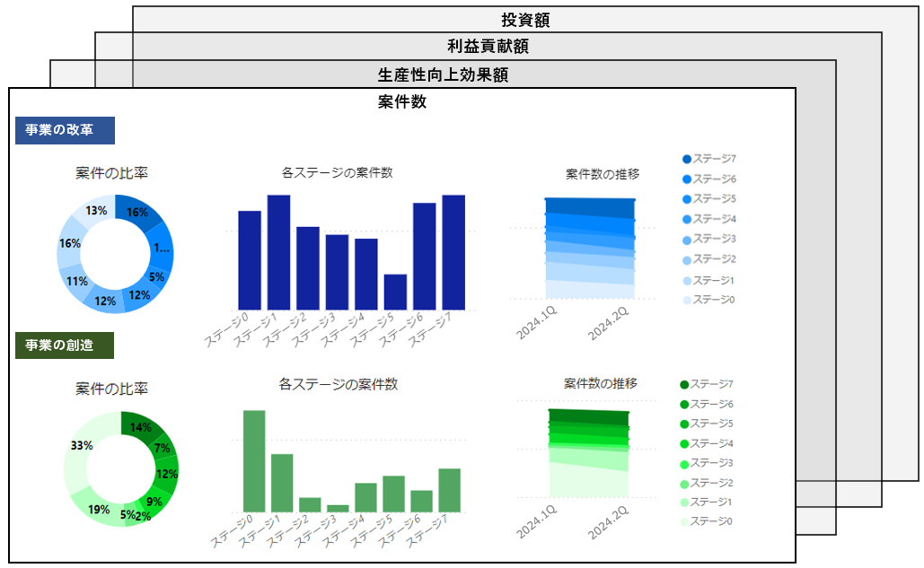Image resolution: width=924 pixels, height=568 pixels.
Task: Click the green stacked area trend chart
Action: 589,453
